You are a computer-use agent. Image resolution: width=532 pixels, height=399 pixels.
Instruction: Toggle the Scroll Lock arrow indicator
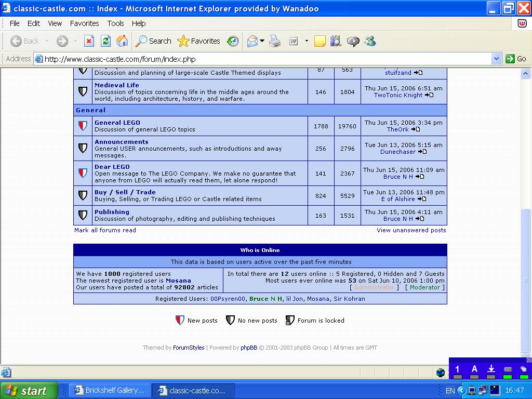[491, 369]
